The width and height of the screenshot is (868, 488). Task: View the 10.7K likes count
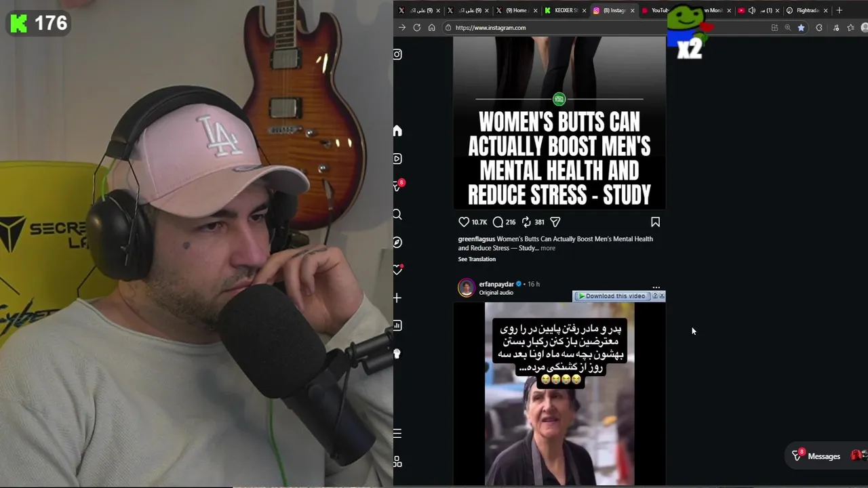479,222
